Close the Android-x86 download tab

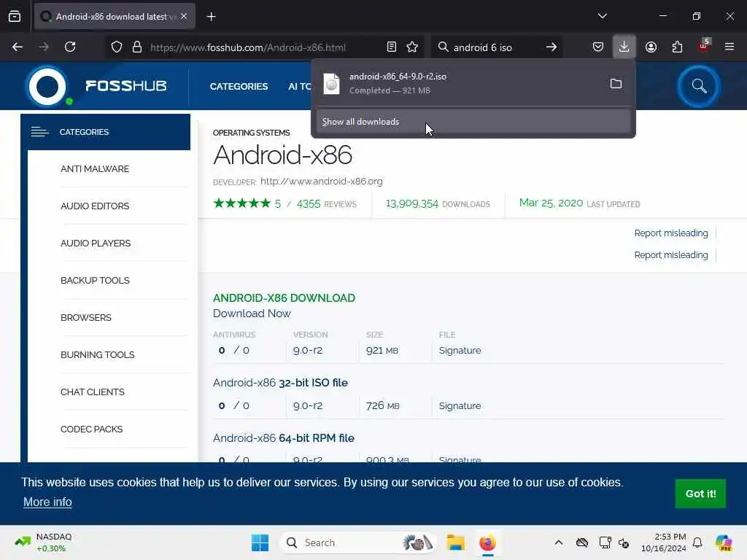(x=184, y=16)
